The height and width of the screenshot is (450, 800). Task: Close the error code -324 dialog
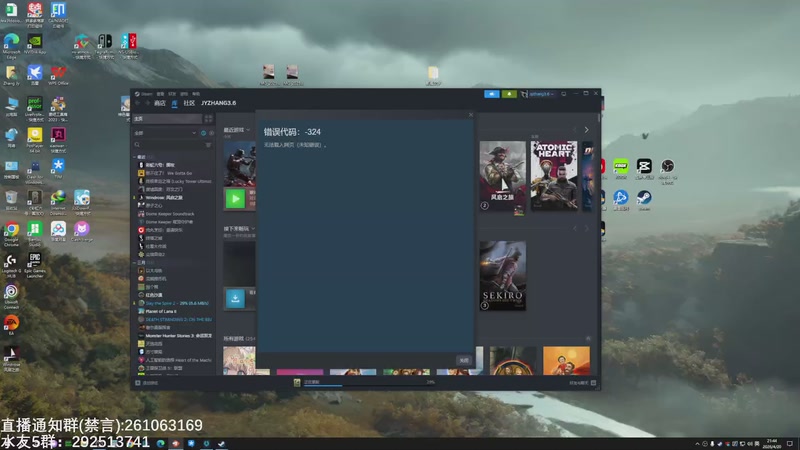coord(470,115)
